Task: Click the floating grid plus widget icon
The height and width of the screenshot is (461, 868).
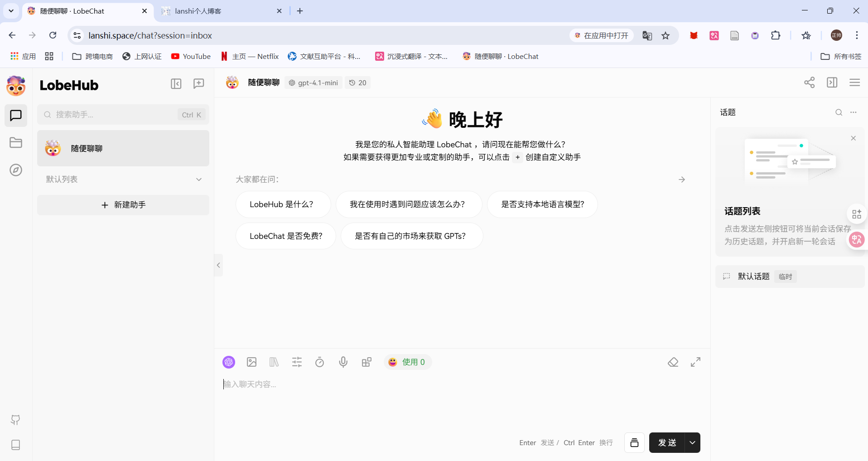Action: [x=857, y=214]
